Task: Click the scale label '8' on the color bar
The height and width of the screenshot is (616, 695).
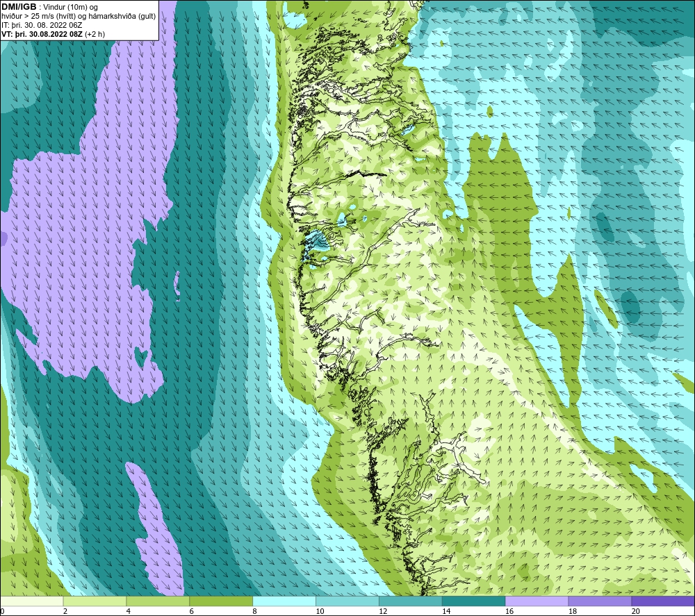Action: 254,611
